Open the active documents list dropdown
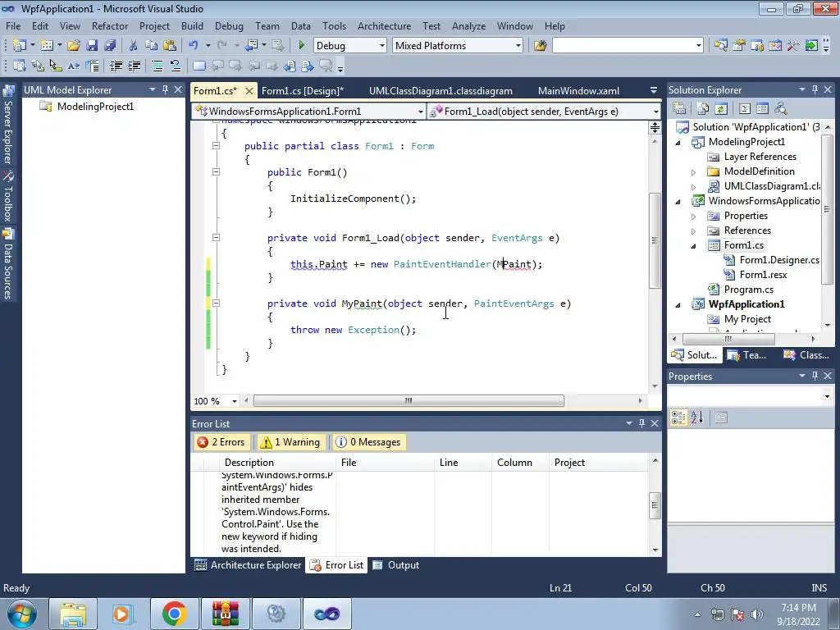Viewport: 840px width, 630px height. [x=654, y=90]
